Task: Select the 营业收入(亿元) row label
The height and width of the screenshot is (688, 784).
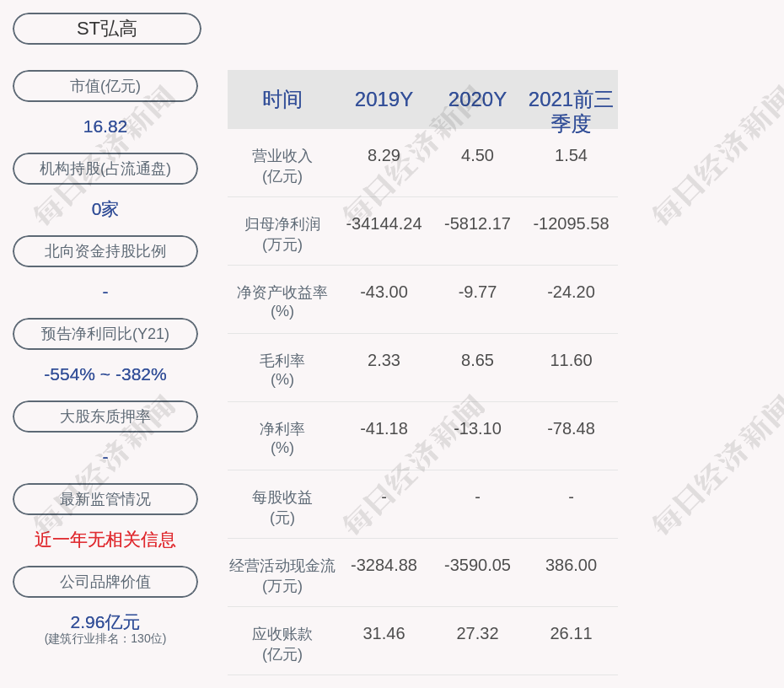Action: point(282,166)
